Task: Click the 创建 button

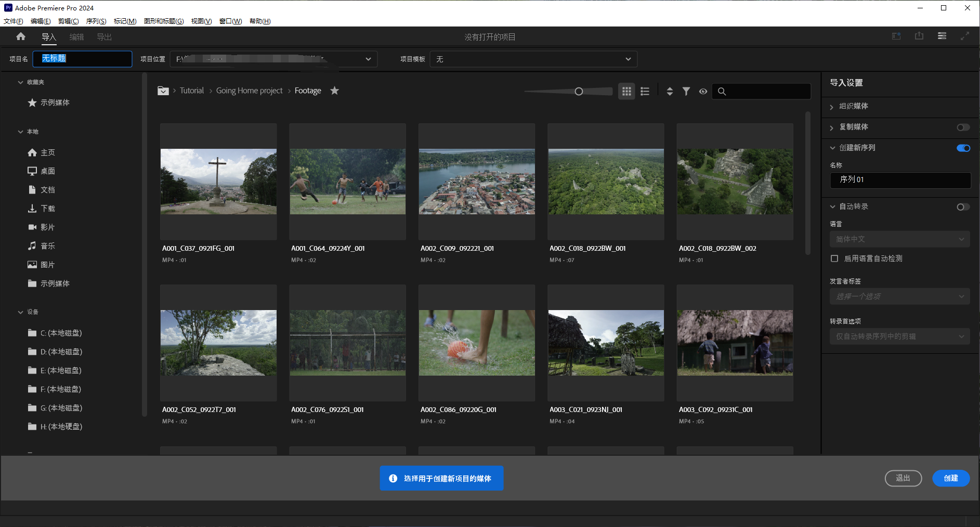Action: point(950,478)
